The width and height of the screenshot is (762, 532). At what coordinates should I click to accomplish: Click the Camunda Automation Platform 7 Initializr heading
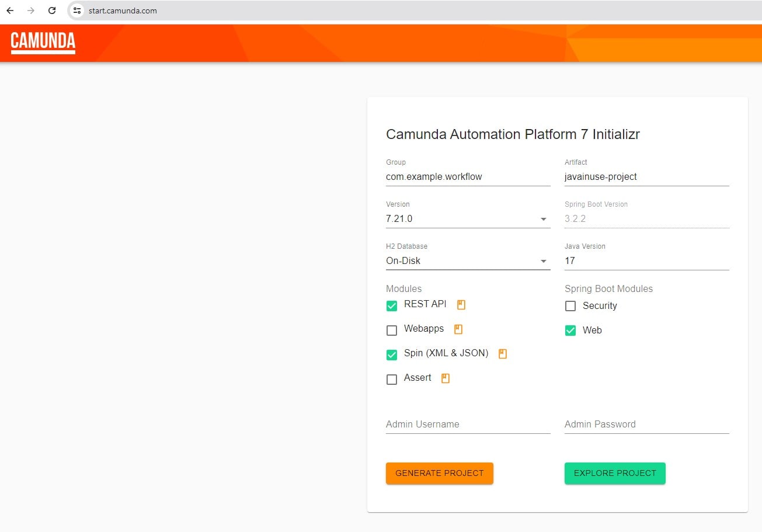click(x=513, y=134)
